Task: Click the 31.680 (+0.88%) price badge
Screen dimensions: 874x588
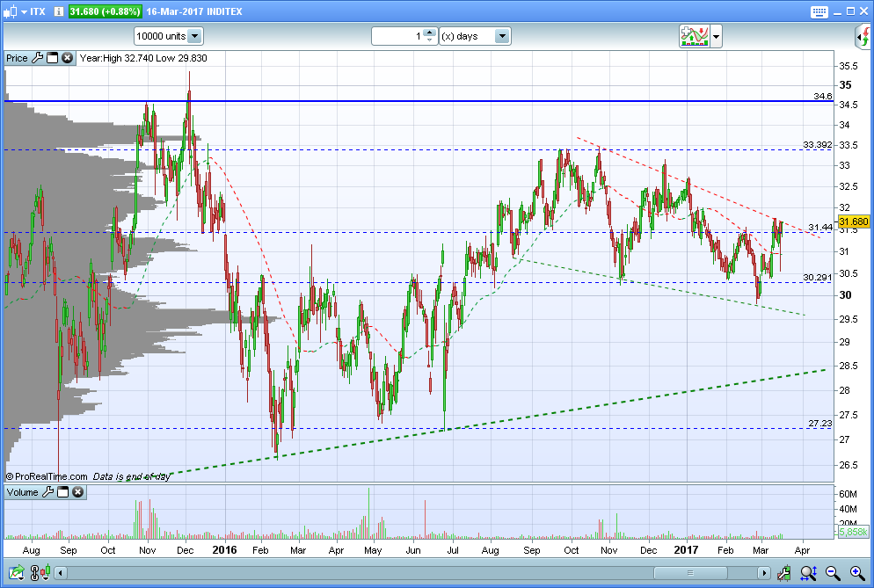Action: 106,11
